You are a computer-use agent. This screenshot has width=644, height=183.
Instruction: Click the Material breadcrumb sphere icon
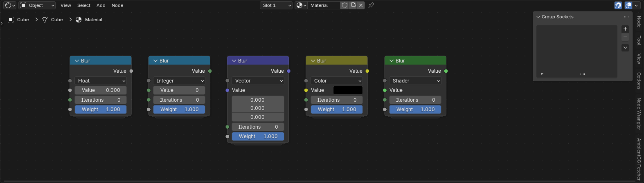point(79,20)
